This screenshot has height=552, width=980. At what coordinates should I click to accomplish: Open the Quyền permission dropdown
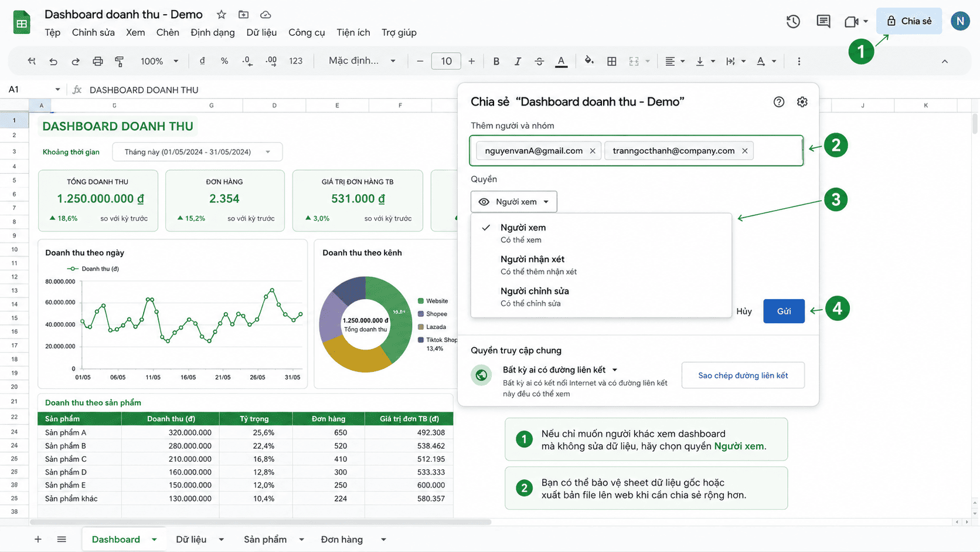click(514, 202)
